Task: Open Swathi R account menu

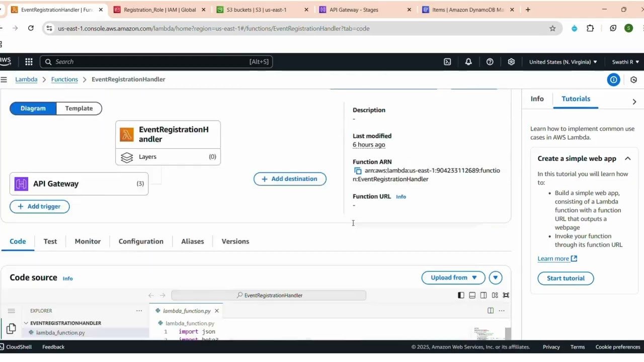Action: click(625, 62)
